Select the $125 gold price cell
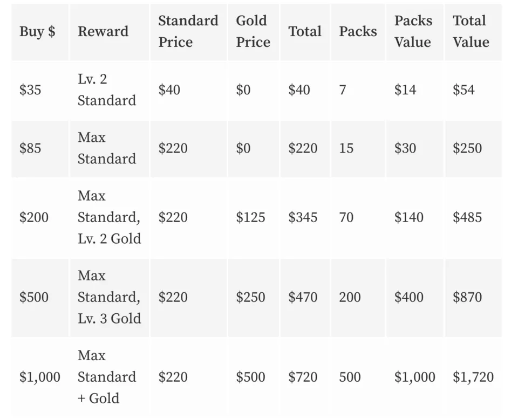The height and width of the screenshot is (420, 518). (x=250, y=217)
